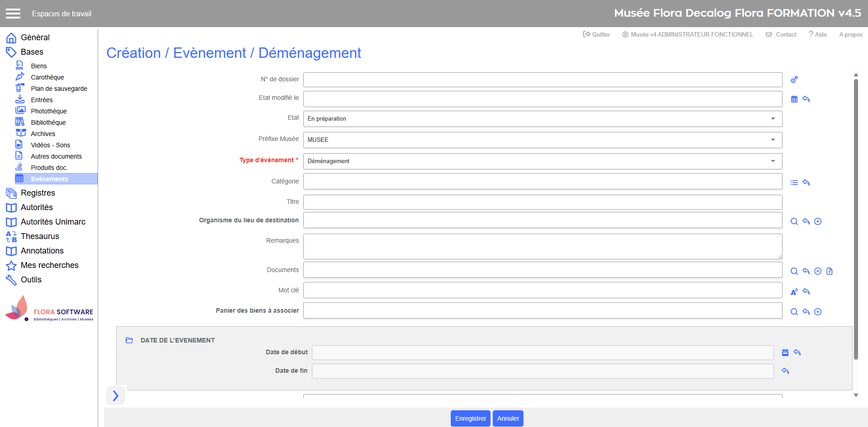Search Organisme du lieu de destination
The image size is (868, 427).
click(794, 221)
